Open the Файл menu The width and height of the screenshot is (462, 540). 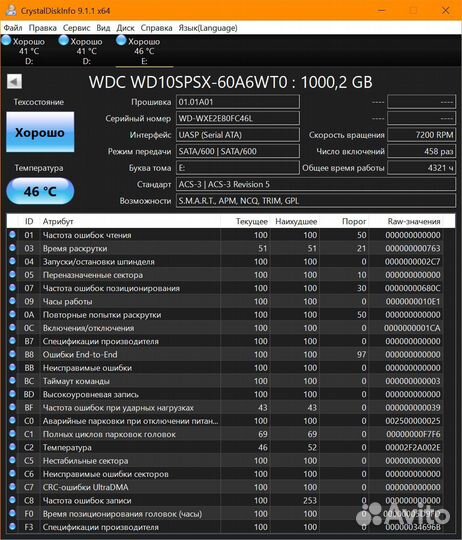[13, 28]
